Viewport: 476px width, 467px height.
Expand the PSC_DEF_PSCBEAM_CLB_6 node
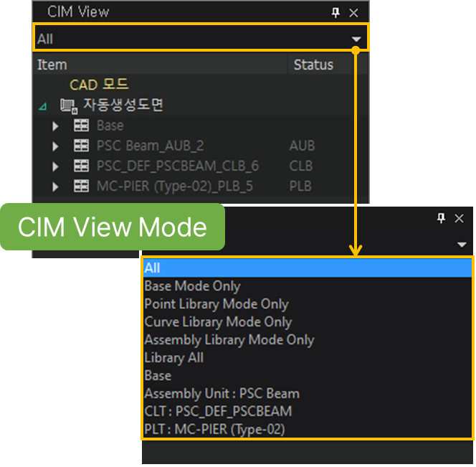55,166
